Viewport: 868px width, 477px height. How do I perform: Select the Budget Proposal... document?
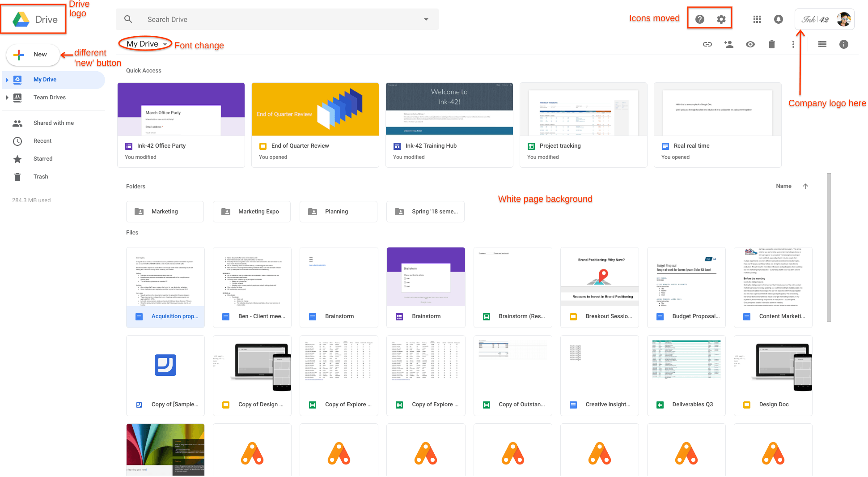coord(686,287)
